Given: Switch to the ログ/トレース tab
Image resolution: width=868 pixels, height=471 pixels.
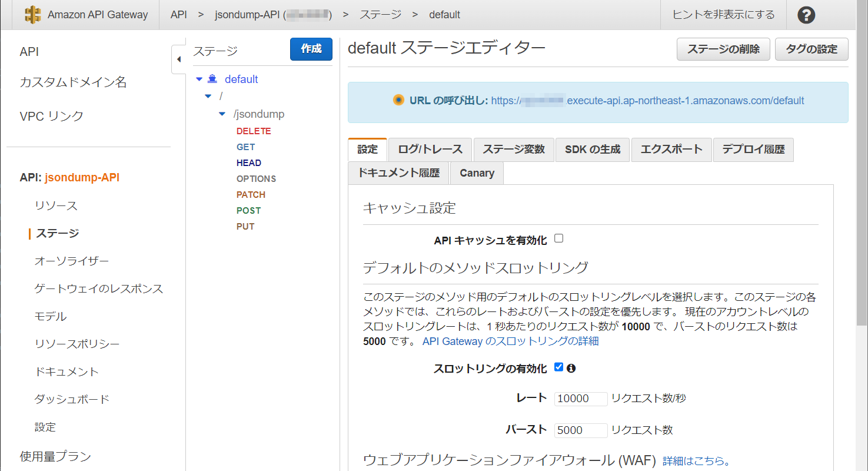Looking at the screenshot, I should pos(430,150).
